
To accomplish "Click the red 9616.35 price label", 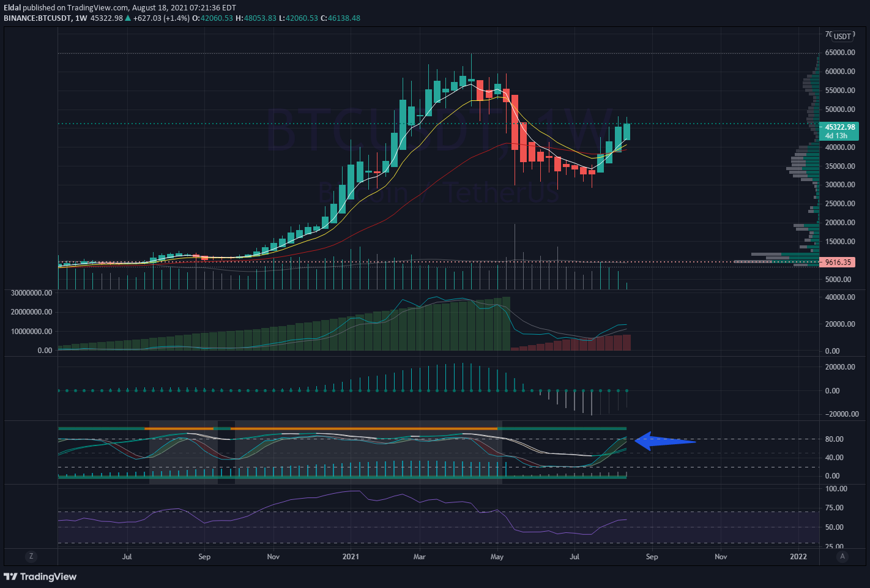I will pyautogui.click(x=838, y=262).
